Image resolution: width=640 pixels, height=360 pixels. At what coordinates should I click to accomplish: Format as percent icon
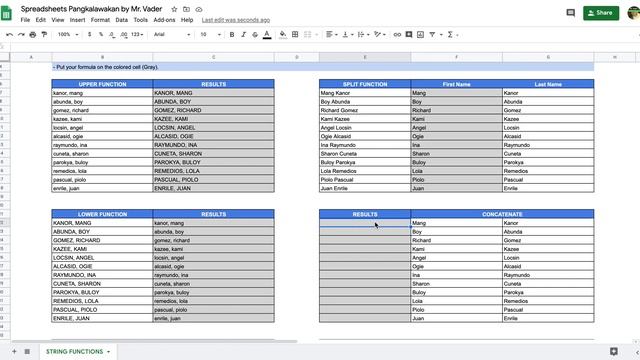(x=101, y=35)
